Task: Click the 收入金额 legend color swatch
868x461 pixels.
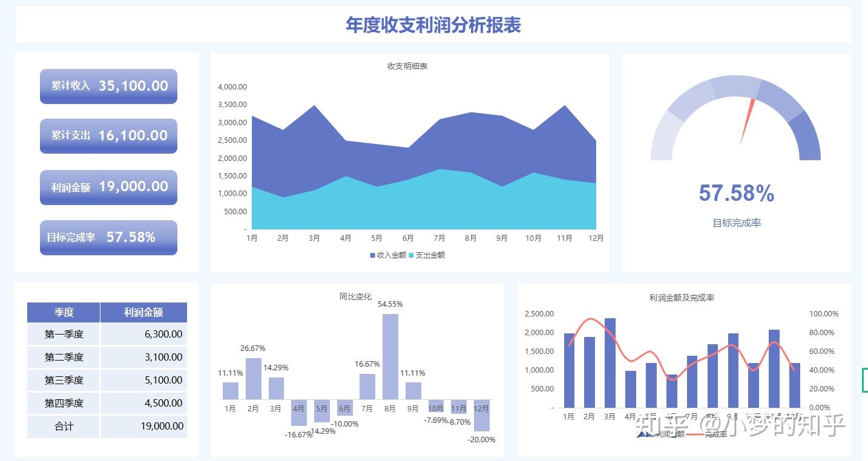Action: pyautogui.click(x=373, y=255)
